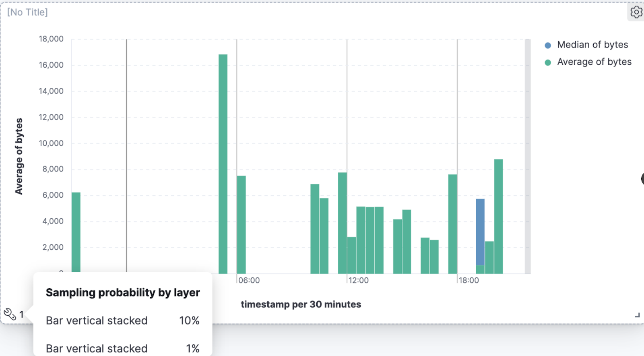Select Average of bytes legend label
The width and height of the screenshot is (644, 356).
[594, 62]
